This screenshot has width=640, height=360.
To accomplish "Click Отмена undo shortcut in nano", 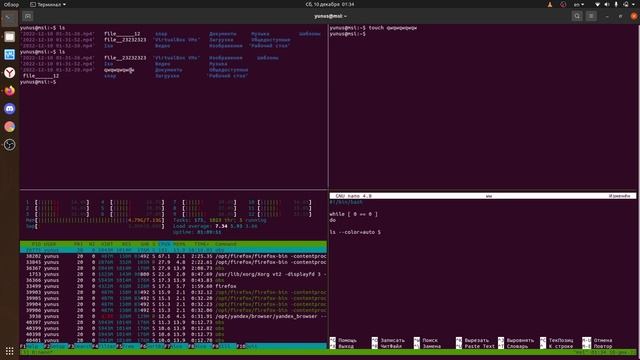I will tap(597, 340).
